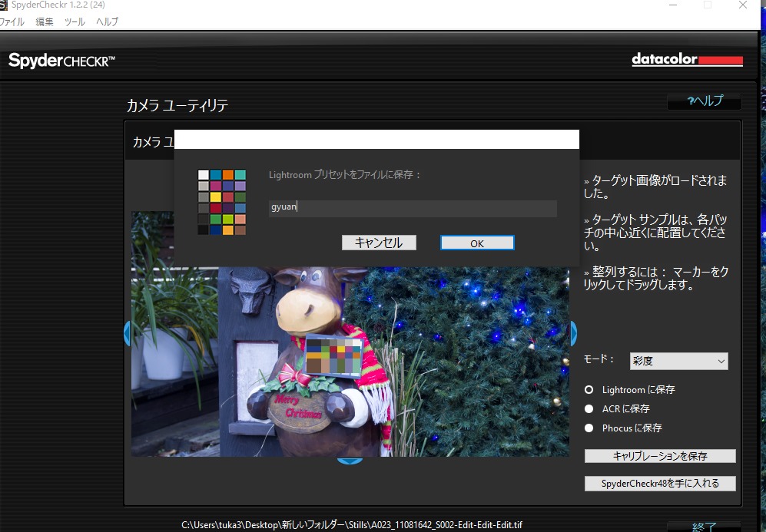Open the ツール menu
Image resolution: width=766 pixels, height=532 pixels.
(75, 22)
